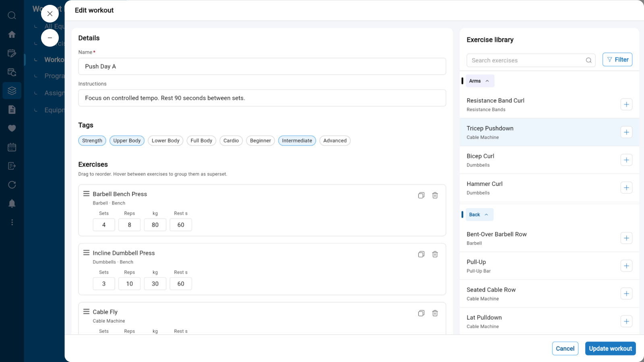Viewport: 644px width, 362px height.
Task: Open notifications bell in sidebar
Action: click(12, 204)
